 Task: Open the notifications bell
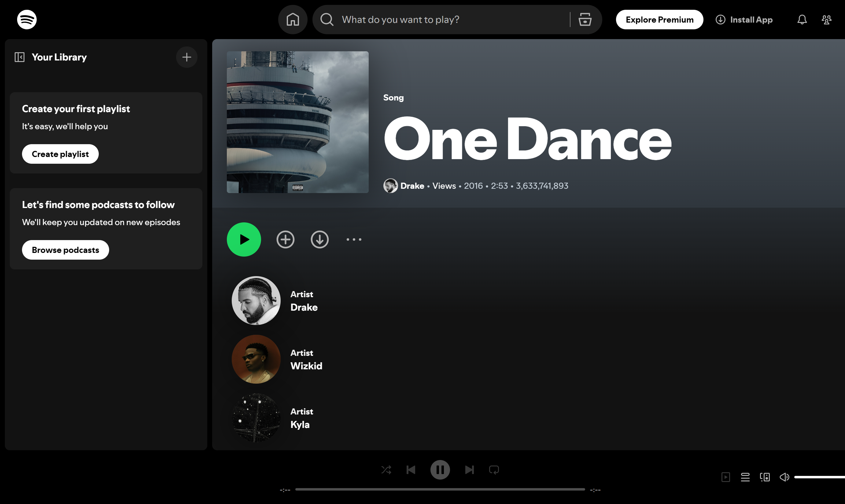point(802,19)
